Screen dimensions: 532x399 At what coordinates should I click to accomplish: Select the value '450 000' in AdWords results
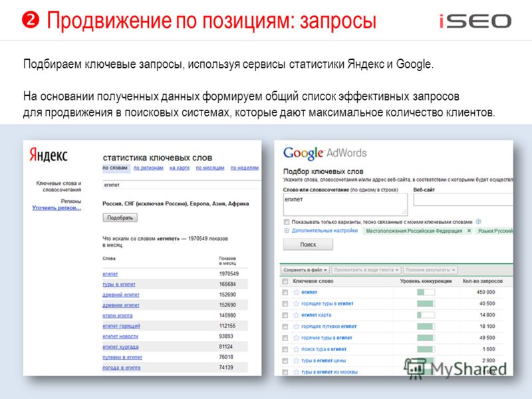486,292
